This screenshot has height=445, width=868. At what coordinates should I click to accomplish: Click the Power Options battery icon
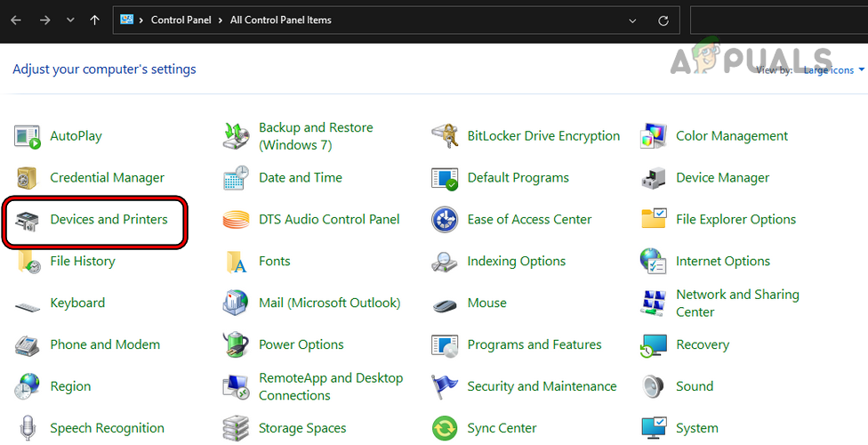tap(237, 344)
